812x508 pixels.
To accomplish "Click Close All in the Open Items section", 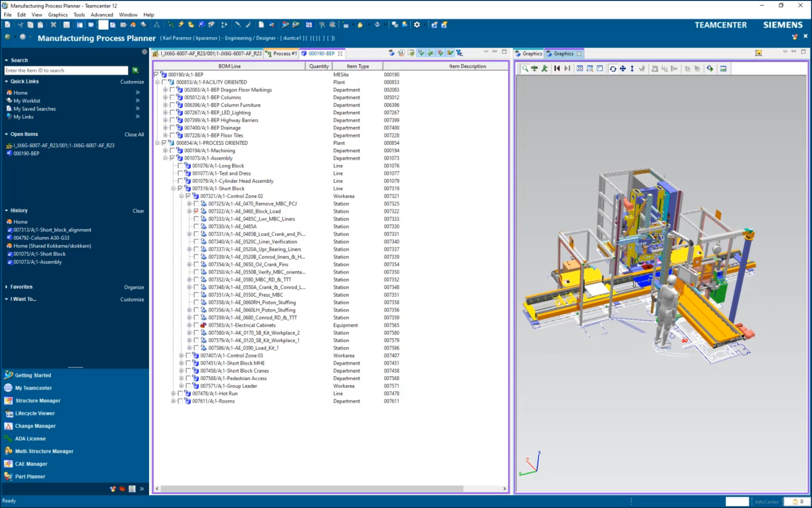I will coord(134,134).
